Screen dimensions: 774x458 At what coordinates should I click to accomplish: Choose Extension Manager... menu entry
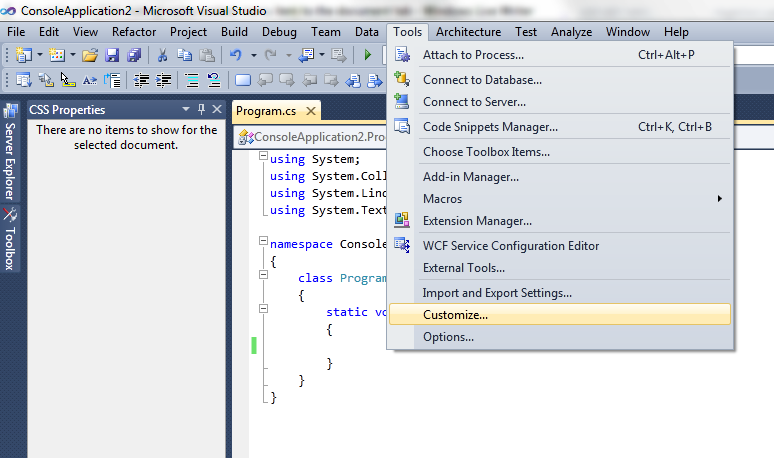(x=477, y=221)
